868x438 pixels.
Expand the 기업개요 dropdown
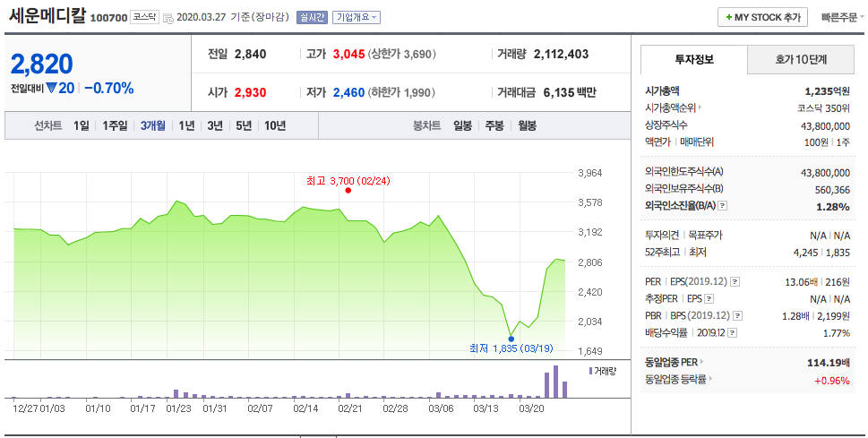coord(357,17)
